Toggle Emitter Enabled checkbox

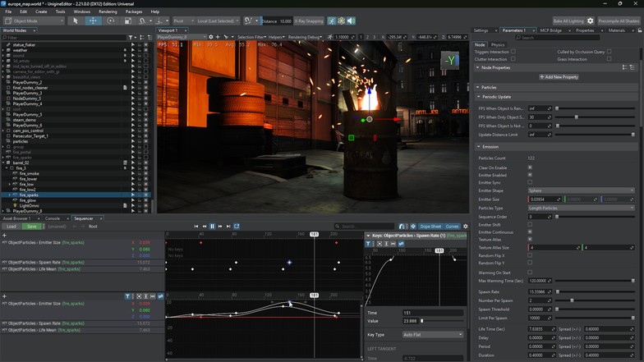click(x=530, y=175)
